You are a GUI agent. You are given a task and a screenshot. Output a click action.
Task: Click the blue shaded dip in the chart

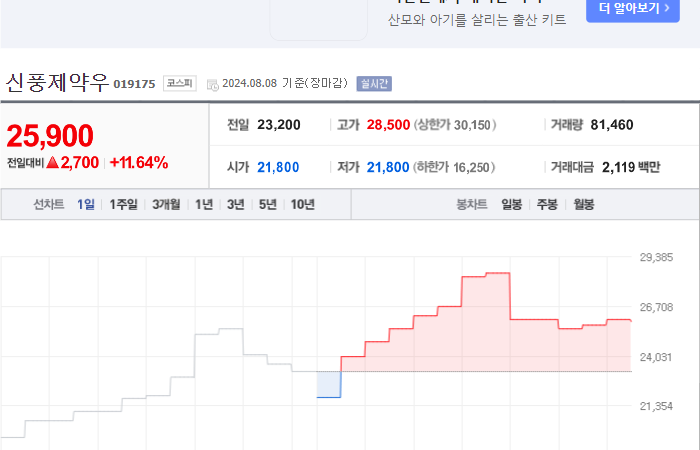coord(329,384)
